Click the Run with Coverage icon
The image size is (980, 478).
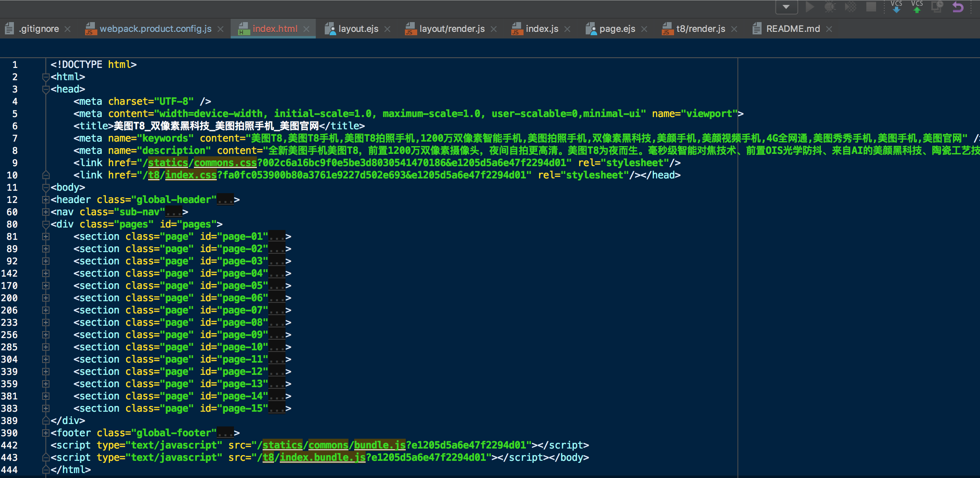coord(850,7)
